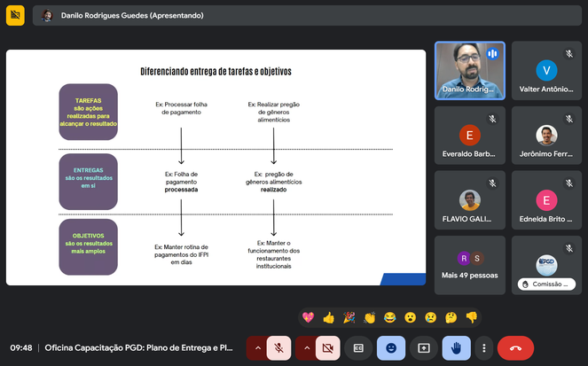This screenshot has height=366, width=588.
Task: Send the party popper reaction
Action: click(x=349, y=316)
